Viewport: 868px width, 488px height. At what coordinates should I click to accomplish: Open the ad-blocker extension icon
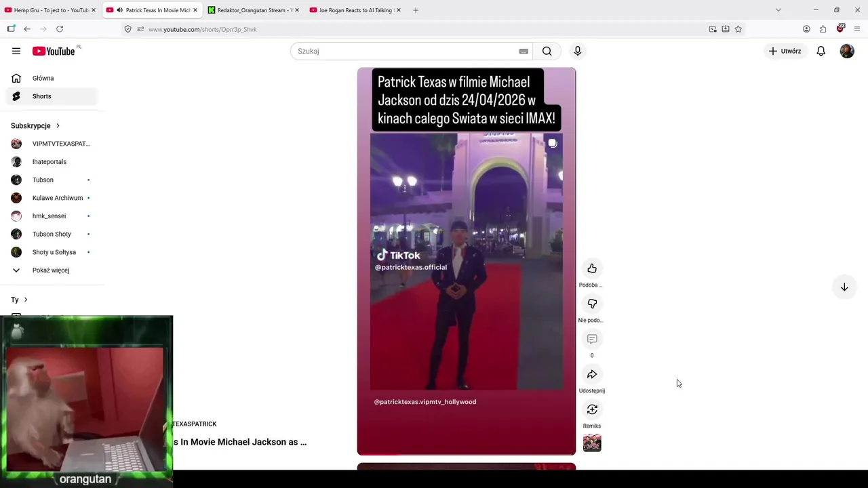tap(840, 28)
